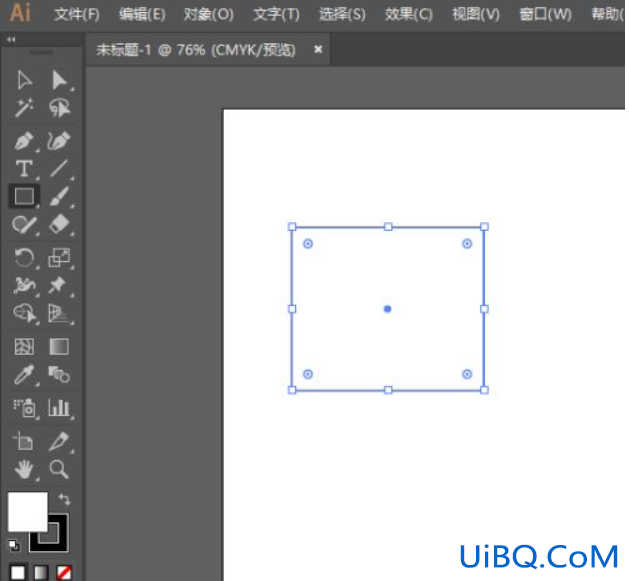Select the Curvature tool
The image size is (629, 581).
coord(59,140)
